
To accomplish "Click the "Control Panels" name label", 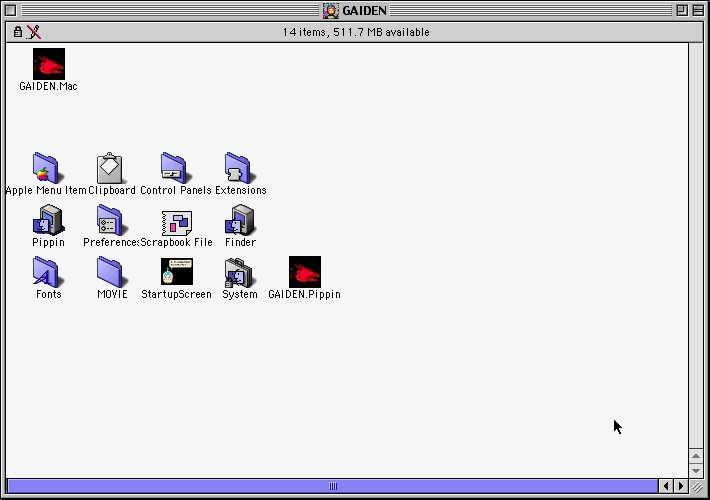I will (176, 190).
